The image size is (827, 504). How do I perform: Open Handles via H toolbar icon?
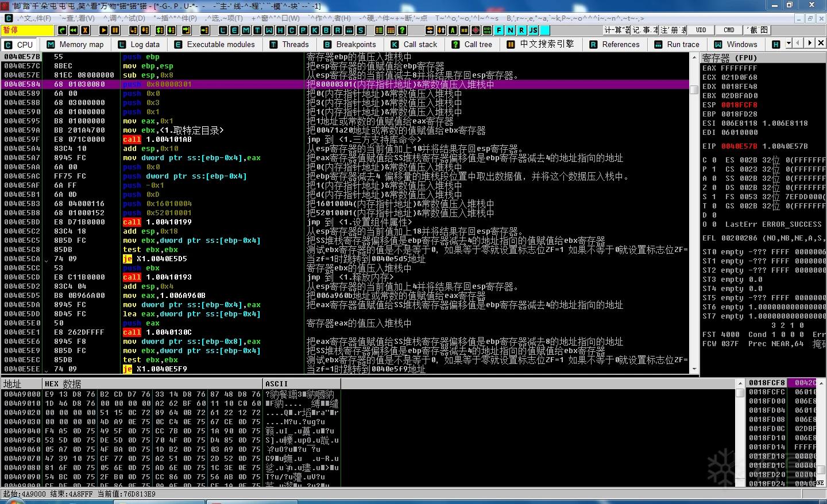click(280, 30)
